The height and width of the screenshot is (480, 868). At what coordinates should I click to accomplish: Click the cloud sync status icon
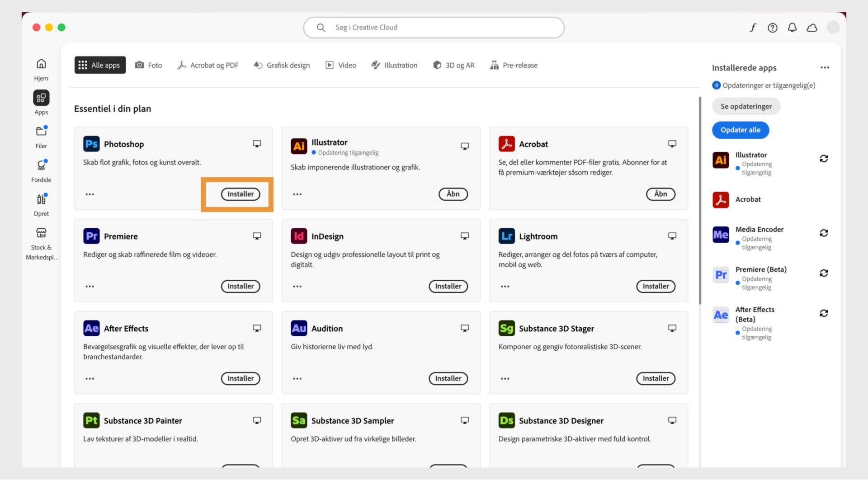[x=812, y=28]
